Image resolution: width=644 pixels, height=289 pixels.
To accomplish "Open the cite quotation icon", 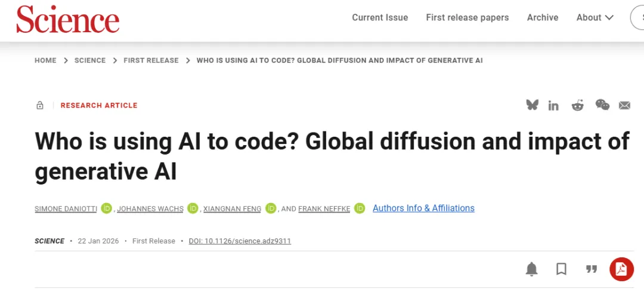I will coord(591,269).
